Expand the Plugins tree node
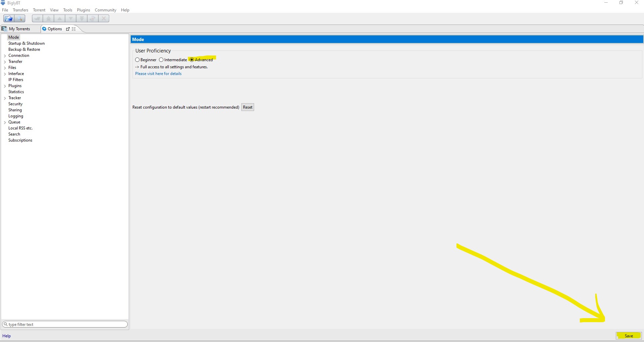 tap(5, 86)
